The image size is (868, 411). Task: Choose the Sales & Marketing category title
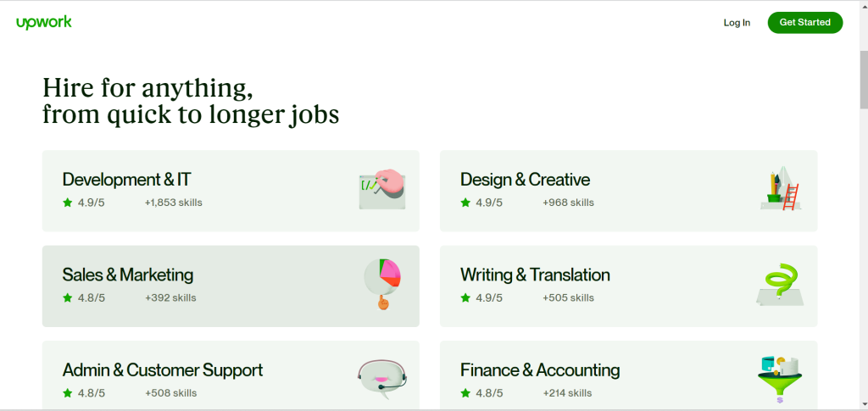(128, 275)
